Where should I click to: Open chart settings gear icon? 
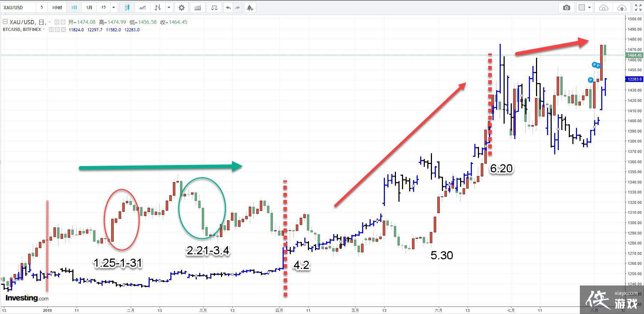(x=182, y=7)
